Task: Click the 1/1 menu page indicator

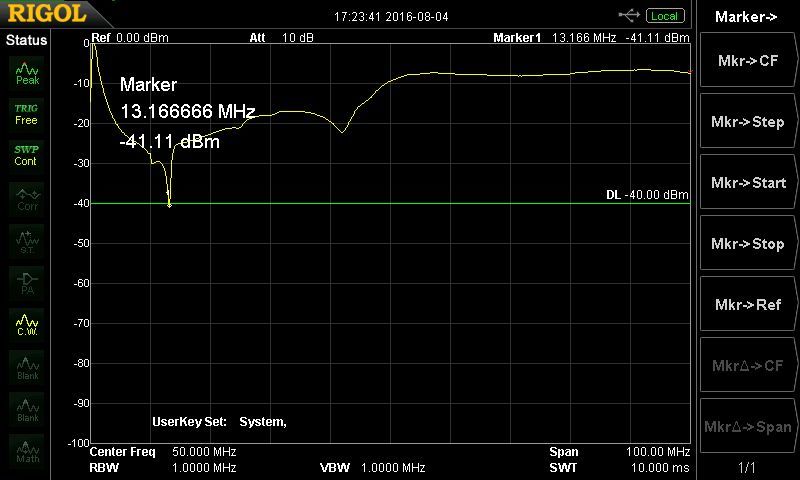Action: pos(748,467)
